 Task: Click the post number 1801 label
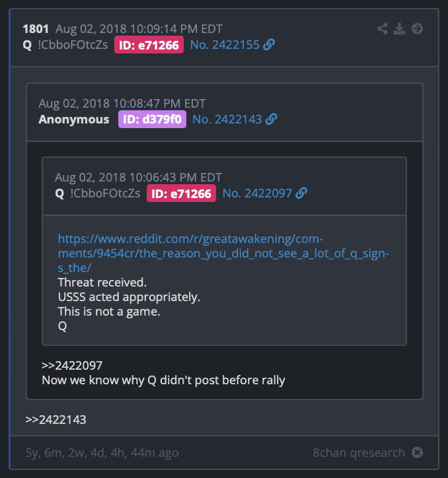(36, 29)
